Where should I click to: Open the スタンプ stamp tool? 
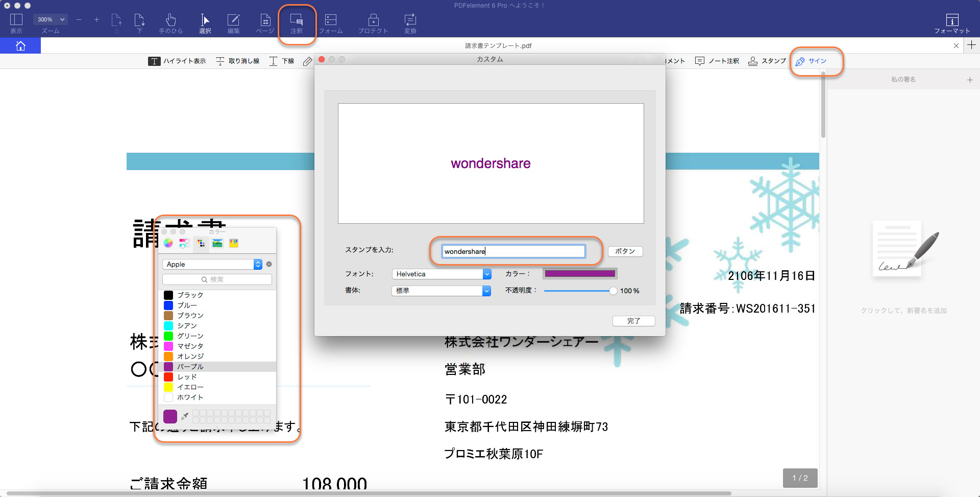pos(767,61)
